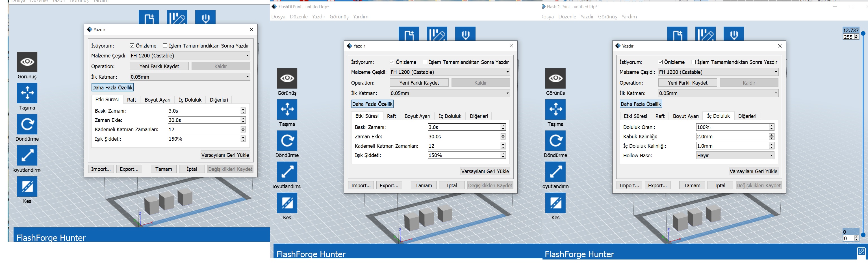The image size is (868, 266).
Task: Enable İşlem Tamamlandıktan Sonra Yazdır in middle dialog
Action: pyautogui.click(x=425, y=62)
